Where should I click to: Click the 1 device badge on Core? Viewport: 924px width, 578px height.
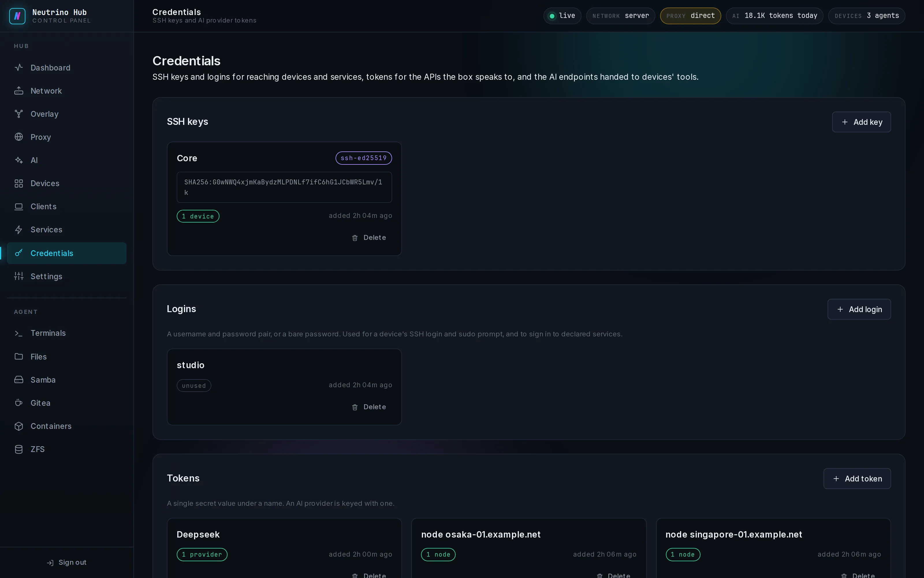(198, 216)
